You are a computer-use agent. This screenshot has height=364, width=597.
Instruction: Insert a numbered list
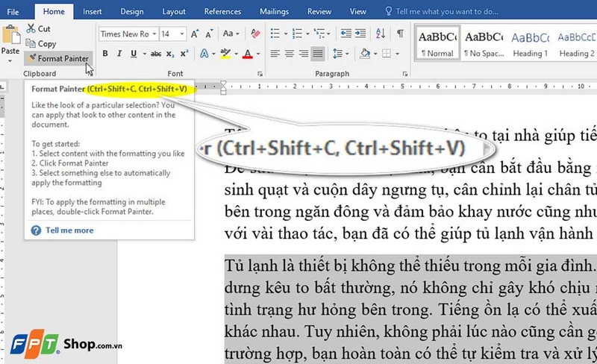tap(297, 34)
